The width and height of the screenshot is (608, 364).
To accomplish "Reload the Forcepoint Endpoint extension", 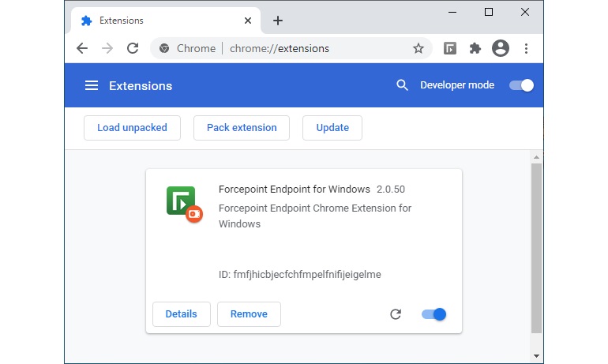I will pyautogui.click(x=396, y=314).
